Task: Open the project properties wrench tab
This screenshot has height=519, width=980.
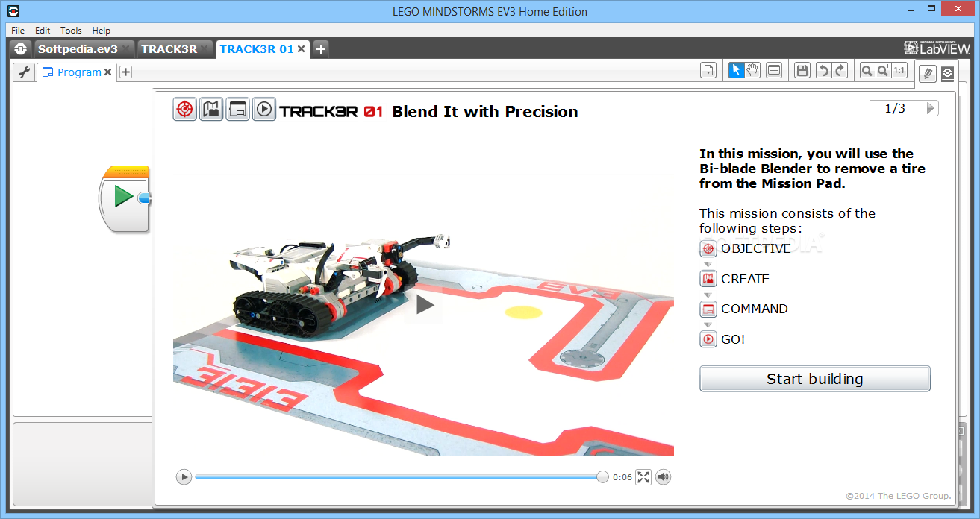Action: point(25,72)
